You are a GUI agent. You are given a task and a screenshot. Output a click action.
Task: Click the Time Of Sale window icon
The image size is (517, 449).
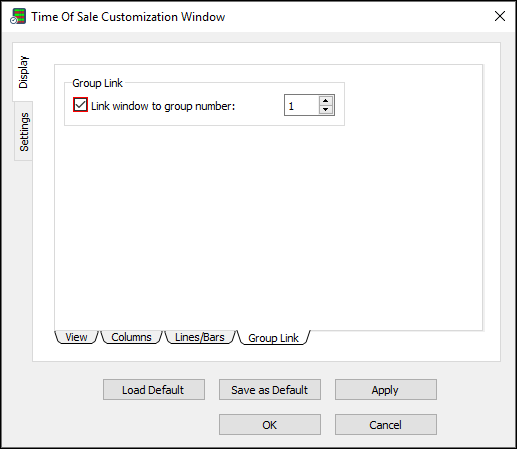tap(18, 16)
